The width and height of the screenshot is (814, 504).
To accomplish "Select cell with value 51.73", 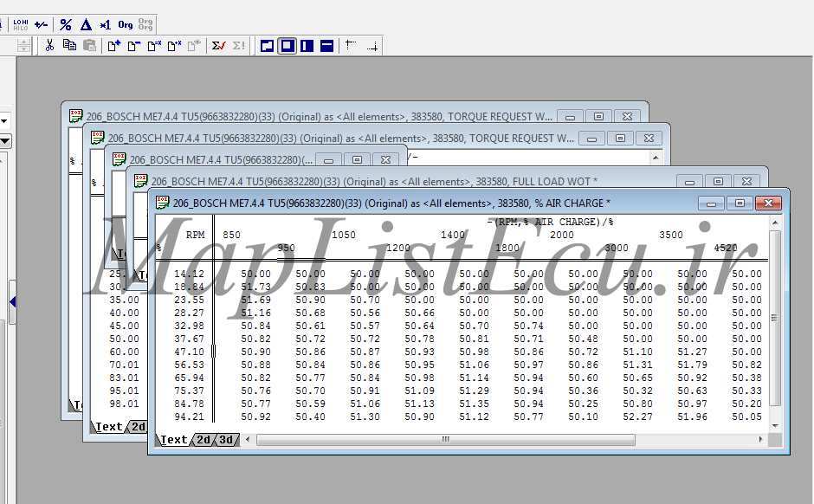I will pos(255,287).
